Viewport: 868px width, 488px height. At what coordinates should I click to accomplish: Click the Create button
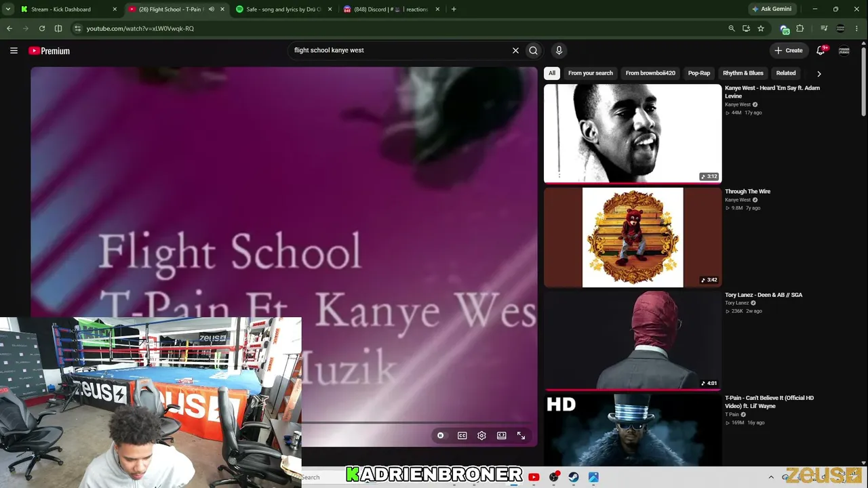tap(789, 50)
